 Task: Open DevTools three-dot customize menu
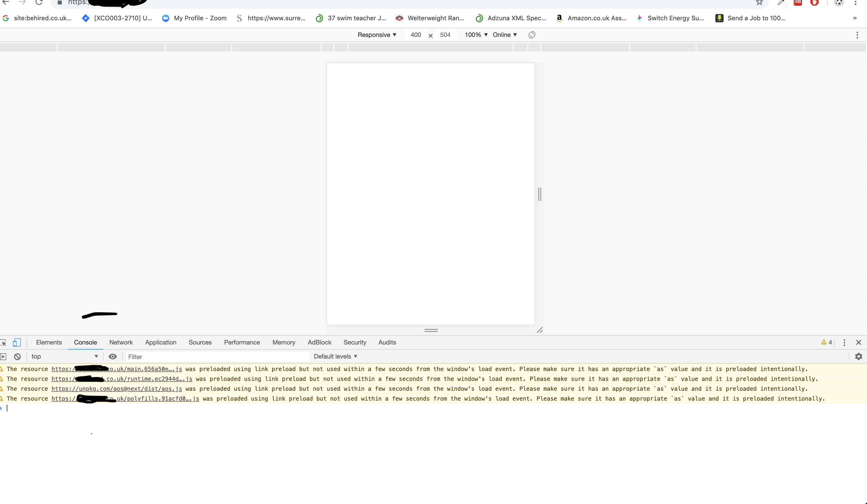coord(844,342)
